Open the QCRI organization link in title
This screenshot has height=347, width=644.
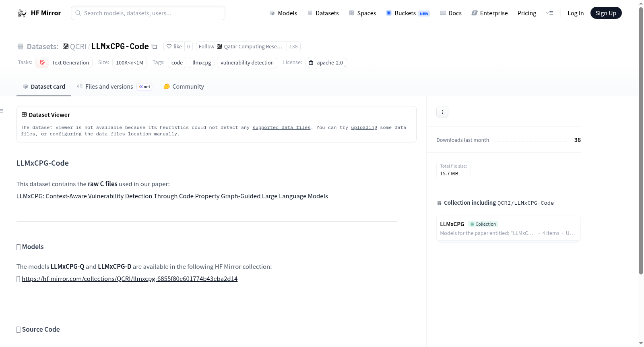click(78, 46)
